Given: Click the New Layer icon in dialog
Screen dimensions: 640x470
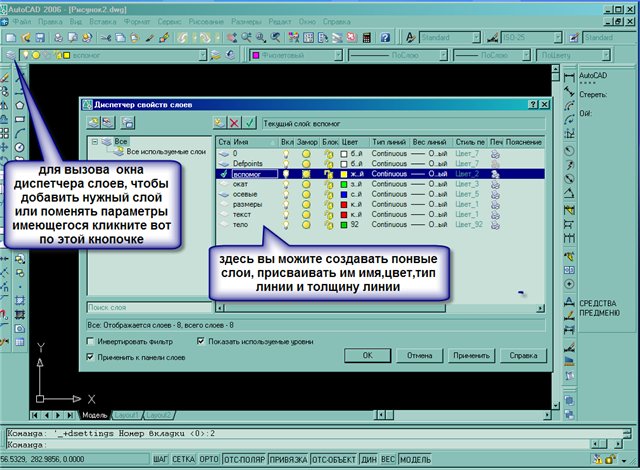Looking at the screenshot, I should tap(219, 122).
